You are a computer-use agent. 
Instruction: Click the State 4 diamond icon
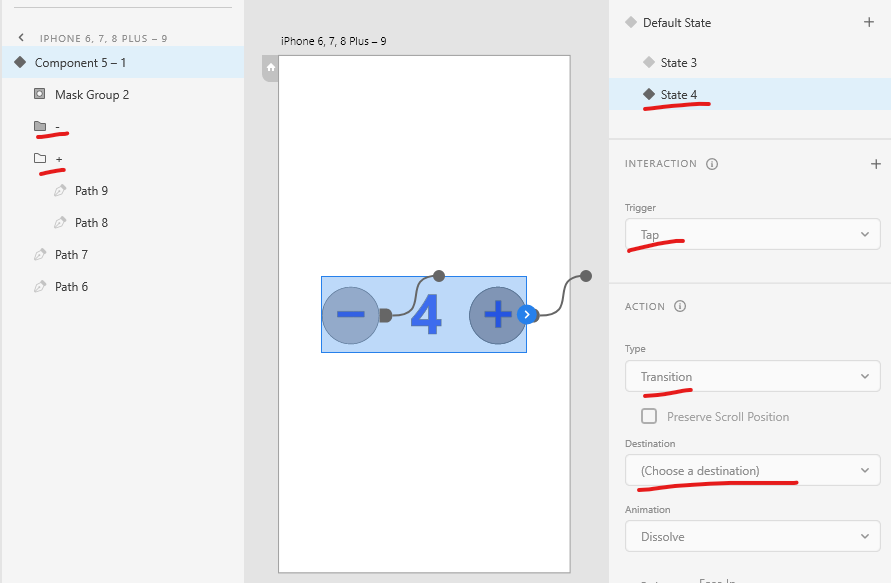[x=648, y=94]
